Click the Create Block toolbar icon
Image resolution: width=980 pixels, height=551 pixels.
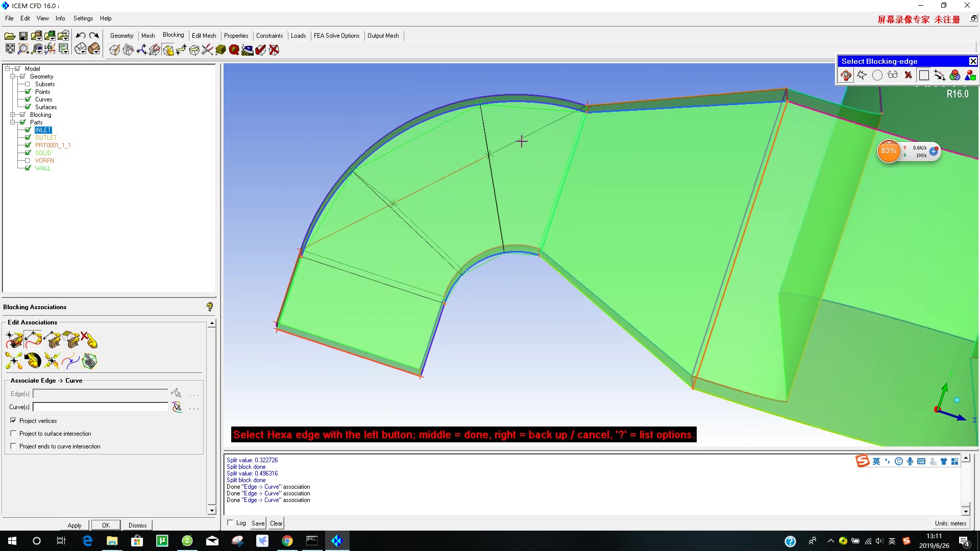(x=114, y=49)
